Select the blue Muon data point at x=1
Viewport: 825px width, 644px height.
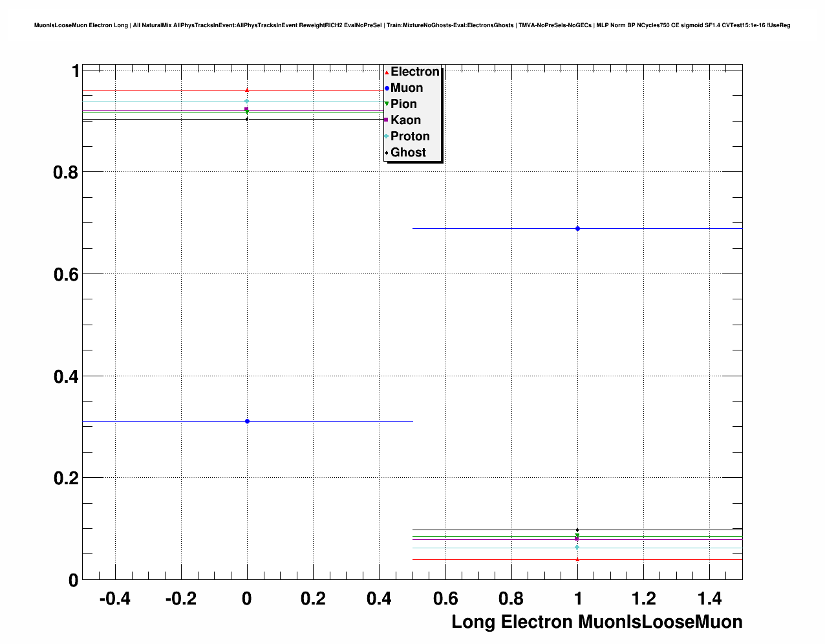coord(577,228)
